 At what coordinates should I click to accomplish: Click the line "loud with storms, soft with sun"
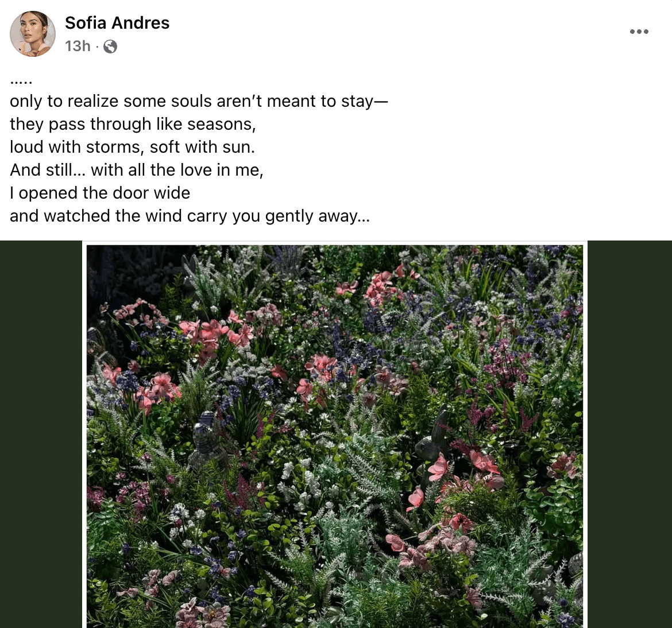[132, 148]
